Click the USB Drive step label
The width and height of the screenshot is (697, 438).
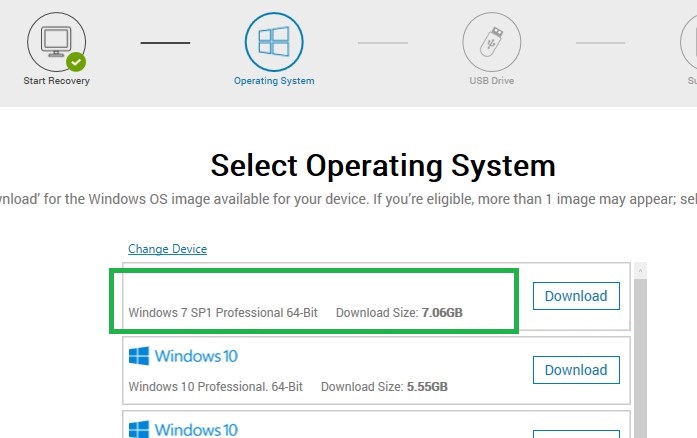(x=492, y=81)
